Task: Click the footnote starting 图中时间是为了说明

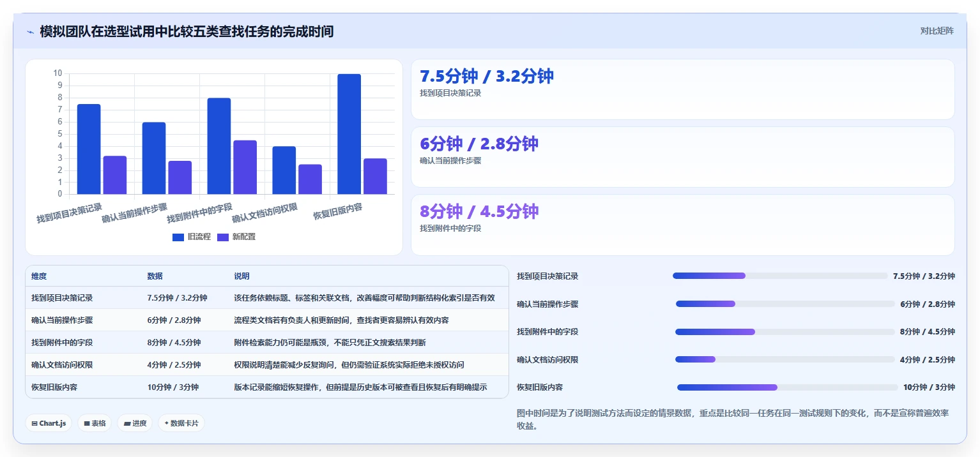Action: [733, 419]
